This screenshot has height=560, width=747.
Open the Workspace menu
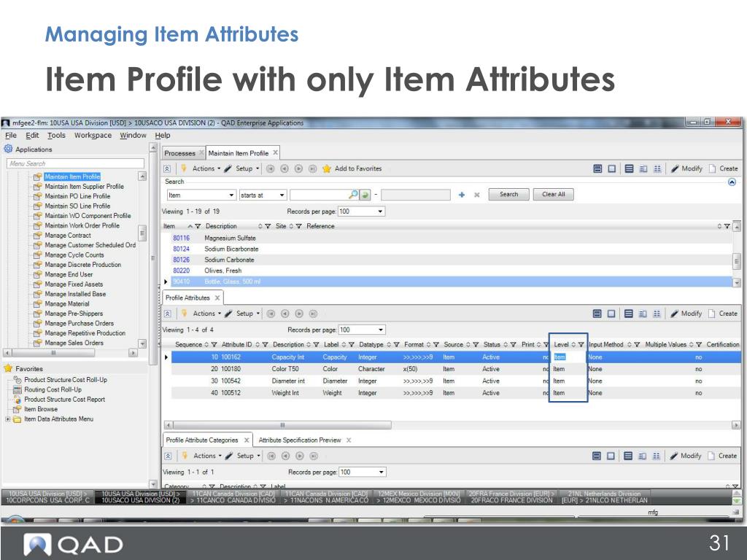click(x=93, y=135)
